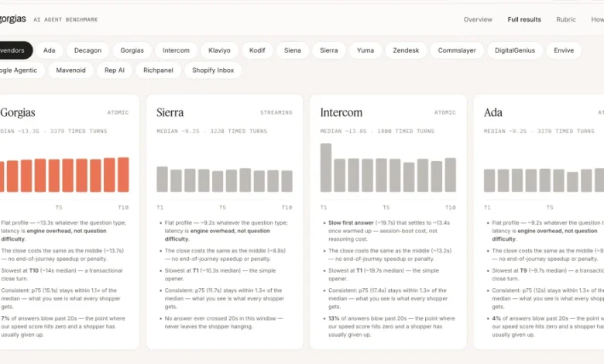Filter by DigitalGenius chip
The height and width of the screenshot is (364, 604).
(515, 50)
